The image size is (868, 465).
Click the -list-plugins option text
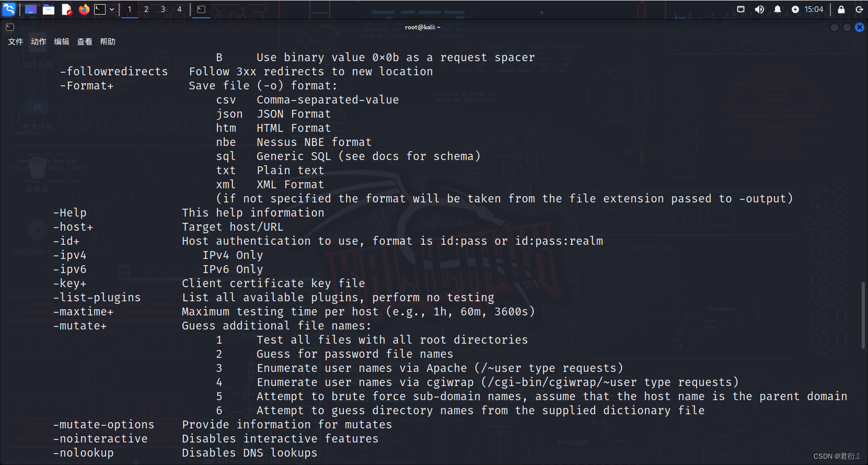[97, 298]
